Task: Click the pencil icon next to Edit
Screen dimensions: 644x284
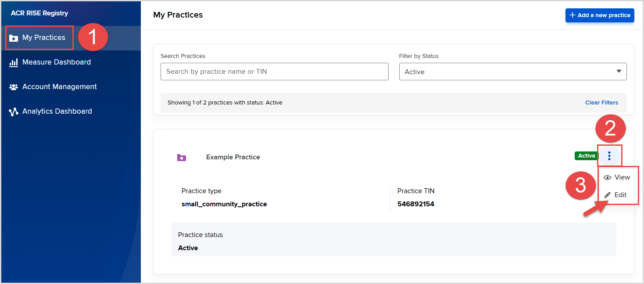Action: click(608, 195)
